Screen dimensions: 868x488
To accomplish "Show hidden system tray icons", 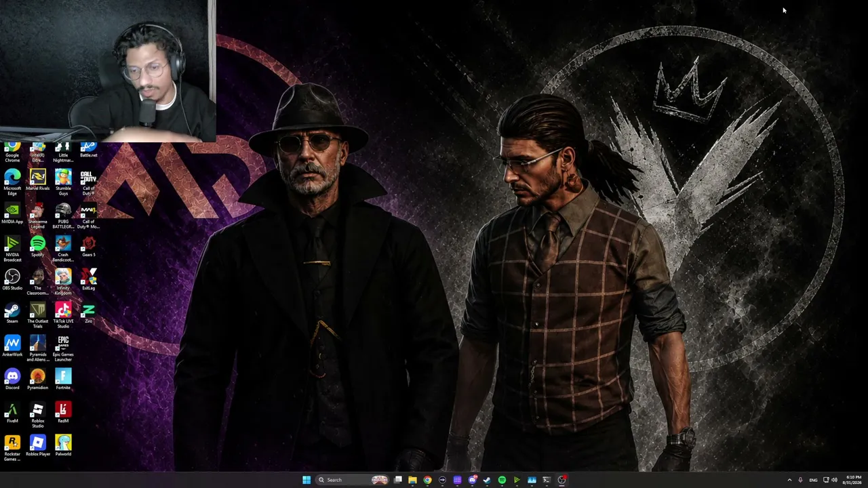I will (x=789, y=480).
